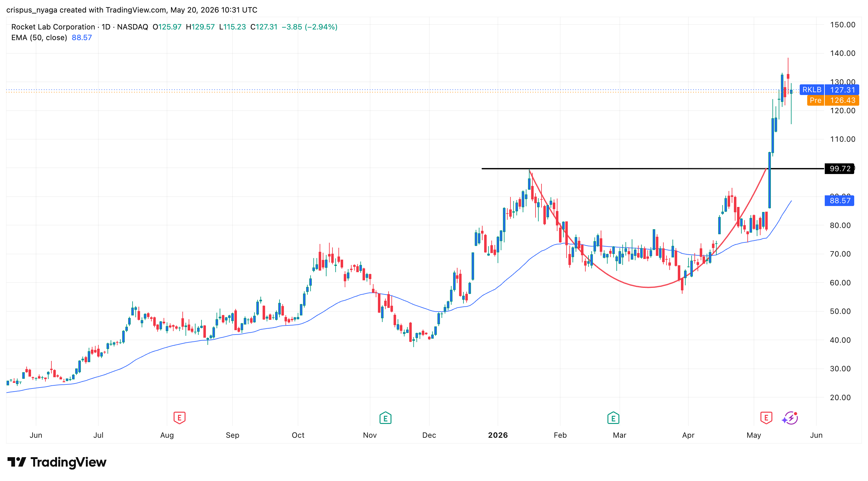868x481 pixels.
Task: Click the Feb label on time axis
Action: tap(560, 435)
